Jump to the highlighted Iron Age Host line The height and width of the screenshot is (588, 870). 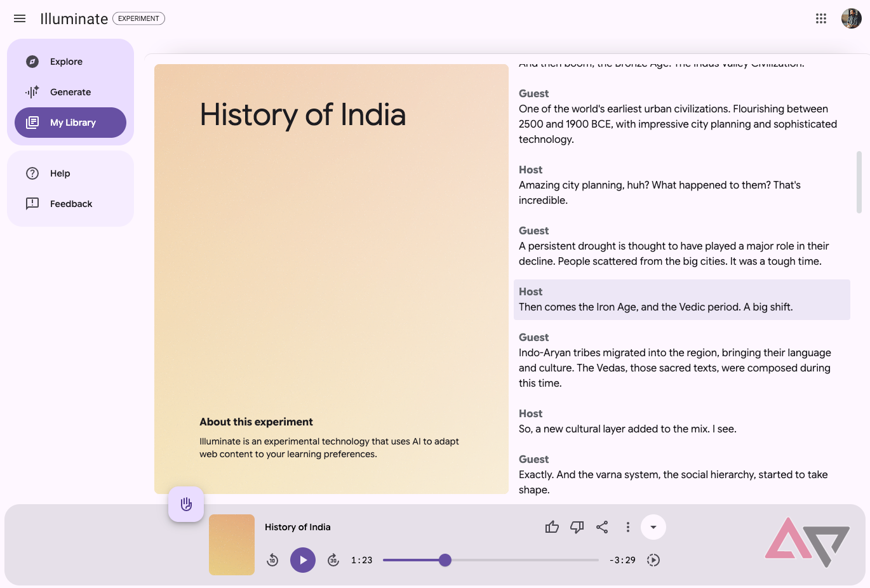[x=682, y=300]
